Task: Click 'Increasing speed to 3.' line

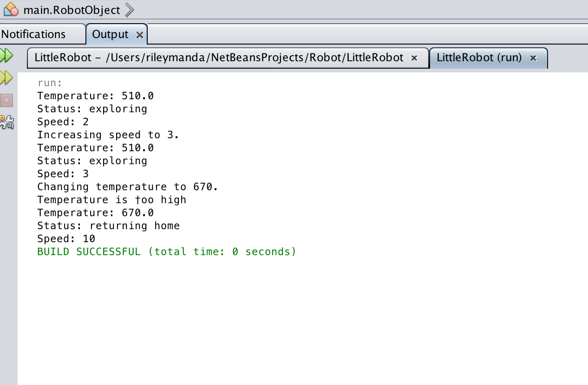Action: [108, 135]
